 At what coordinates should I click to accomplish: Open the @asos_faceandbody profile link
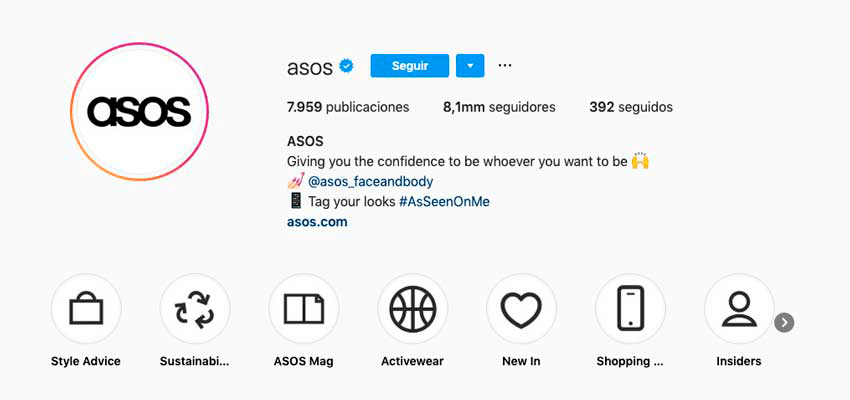tap(370, 182)
